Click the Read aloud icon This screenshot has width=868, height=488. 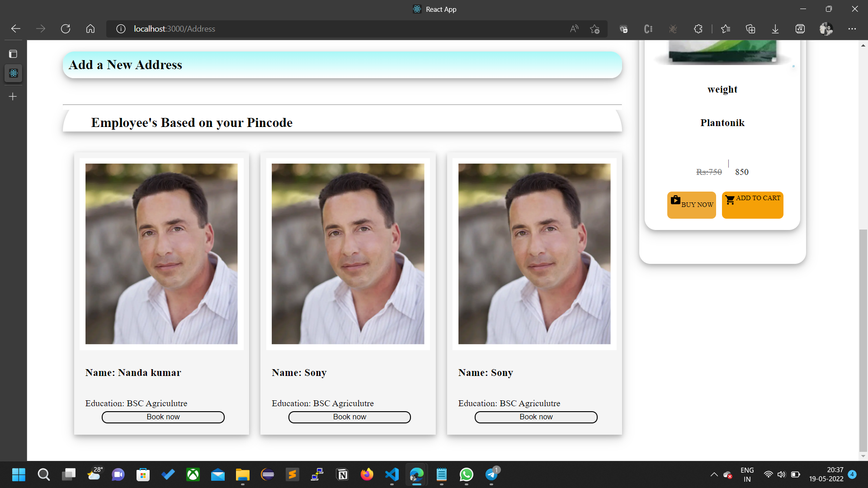(574, 29)
